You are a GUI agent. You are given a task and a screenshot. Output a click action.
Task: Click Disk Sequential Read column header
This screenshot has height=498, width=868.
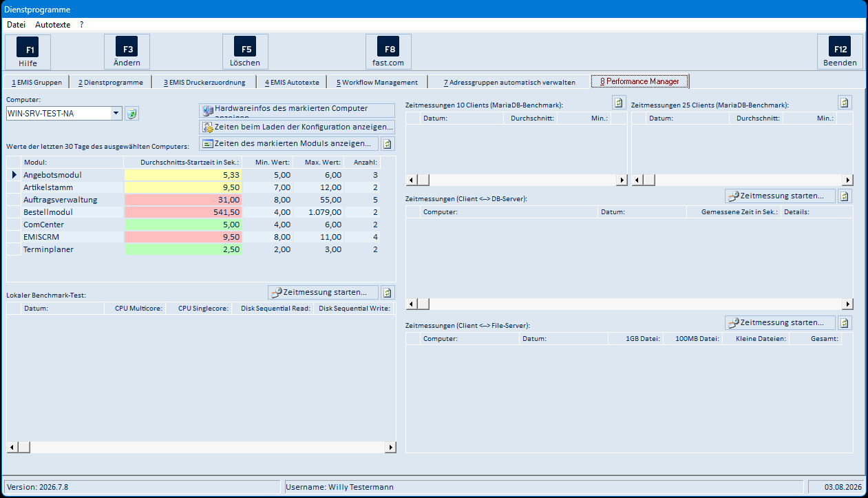(x=273, y=309)
